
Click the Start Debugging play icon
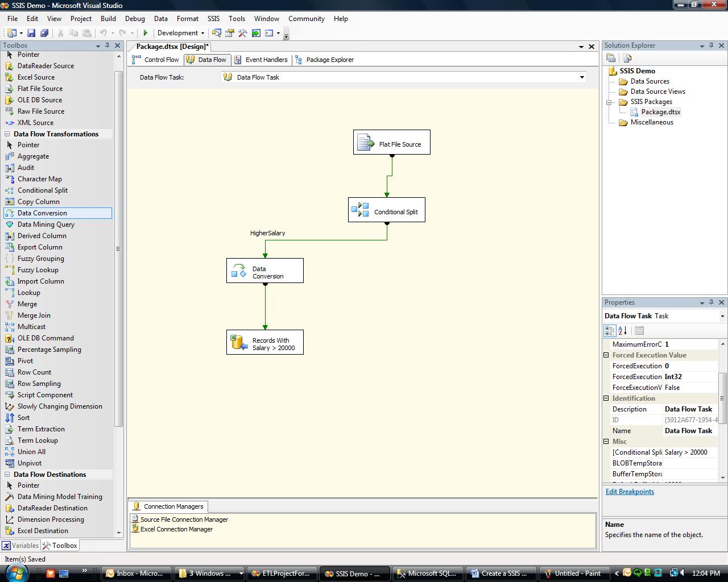[146, 33]
